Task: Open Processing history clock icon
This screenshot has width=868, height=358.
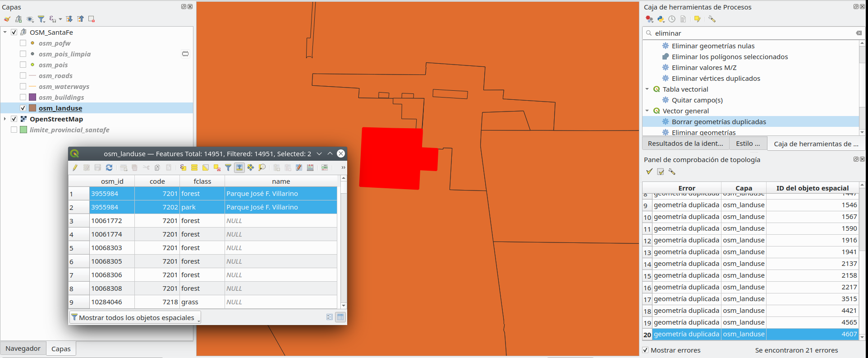Action: tap(672, 19)
